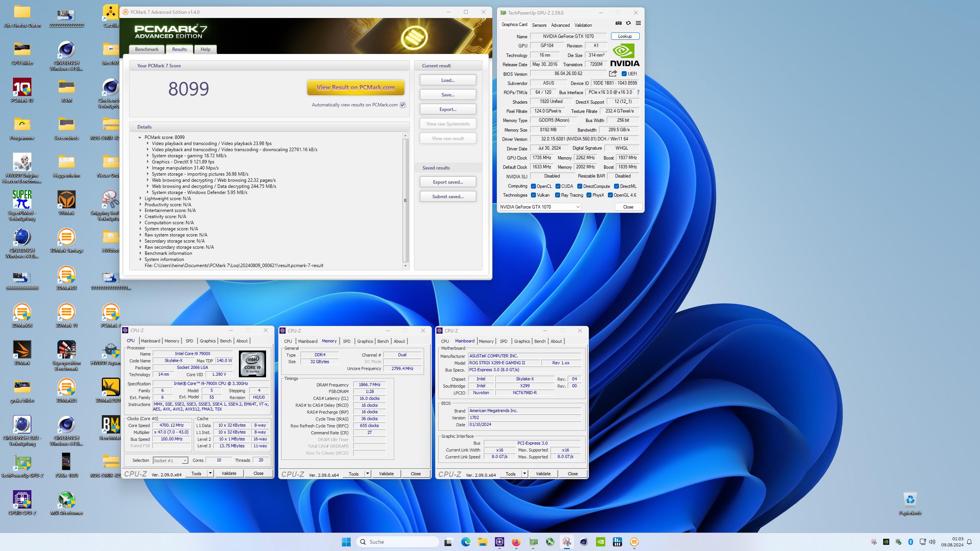This screenshot has width=980, height=551.
Task: Open the Superposition Benchmark desktop icon
Action: tap(66, 355)
